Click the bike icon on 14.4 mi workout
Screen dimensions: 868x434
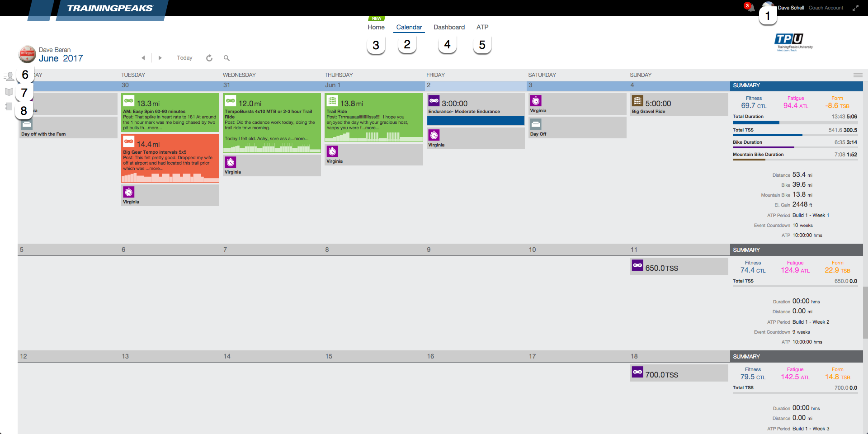129,141
